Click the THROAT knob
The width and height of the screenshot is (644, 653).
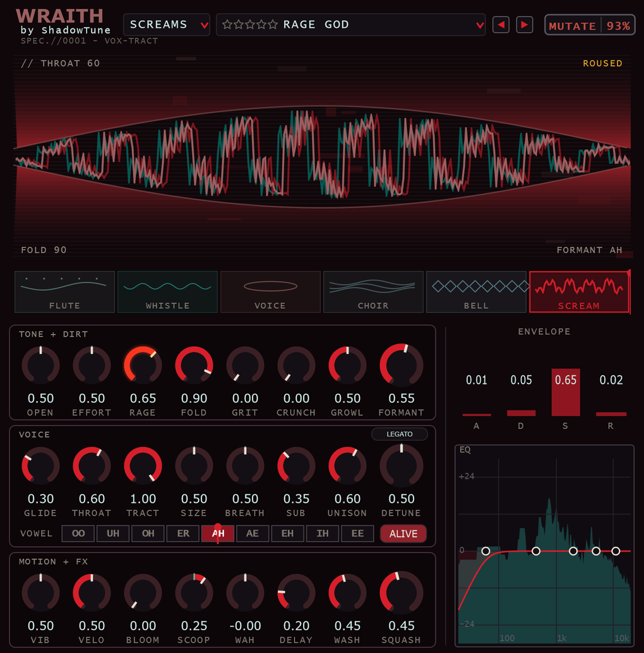pyautogui.click(x=92, y=465)
